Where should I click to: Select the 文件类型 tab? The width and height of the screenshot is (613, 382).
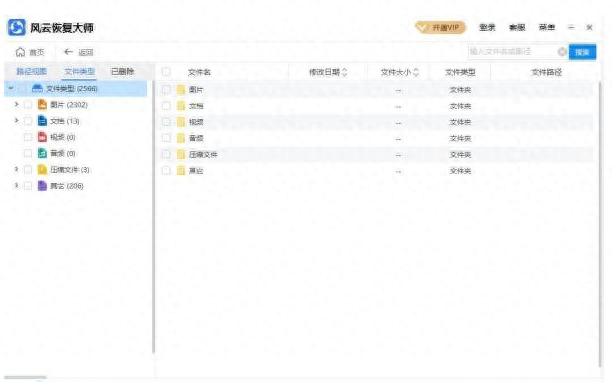click(x=79, y=72)
